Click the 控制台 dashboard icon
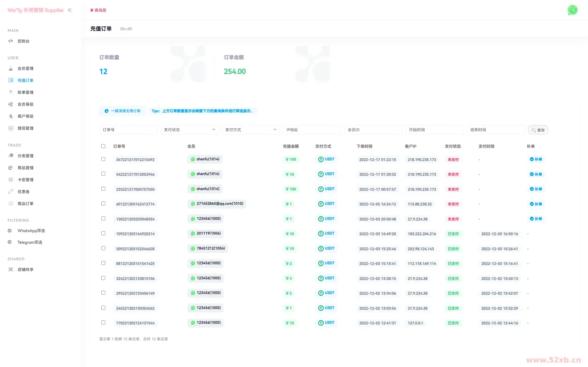Viewport: 588px width, 367px height. 11,41
